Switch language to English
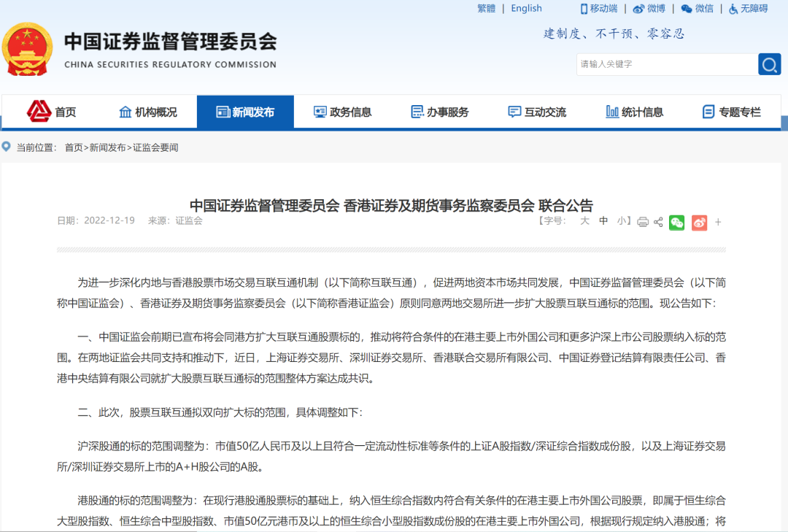 (526, 9)
